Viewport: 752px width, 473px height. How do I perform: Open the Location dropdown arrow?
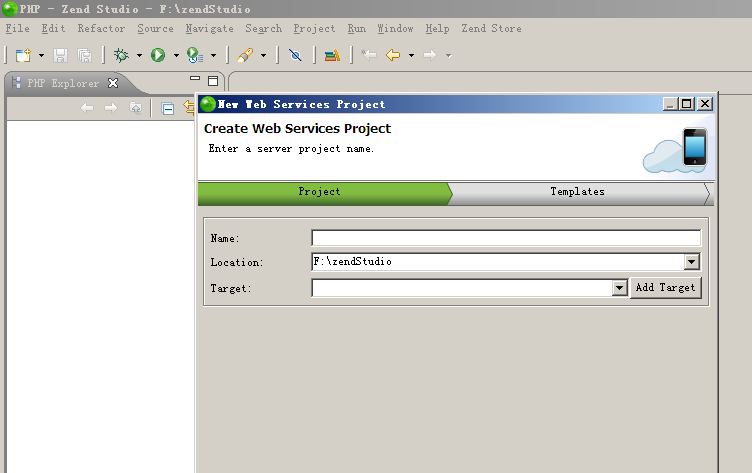tap(692, 262)
